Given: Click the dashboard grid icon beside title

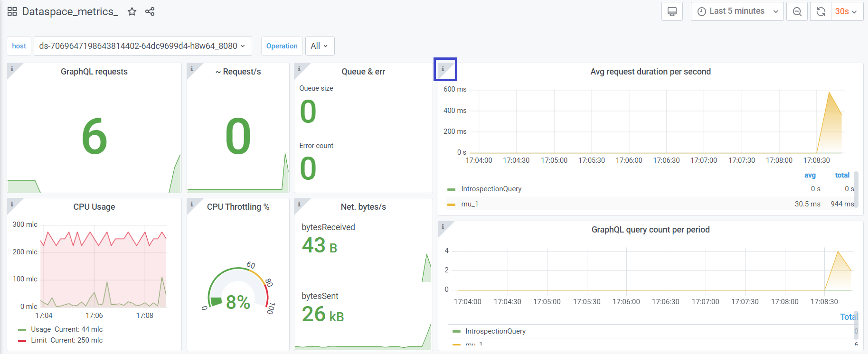Looking at the screenshot, I should (x=12, y=11).
